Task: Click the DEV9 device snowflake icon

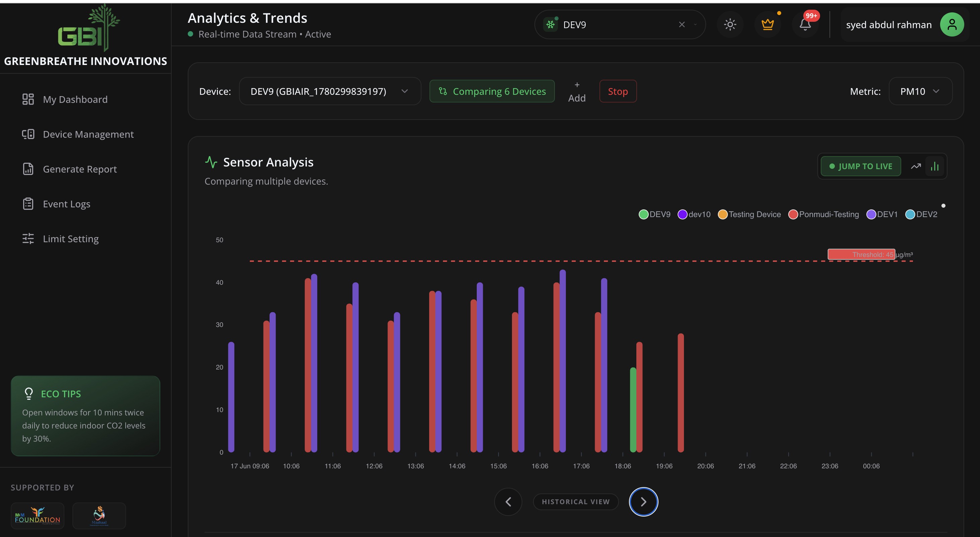Action: (x=551, y=25)
